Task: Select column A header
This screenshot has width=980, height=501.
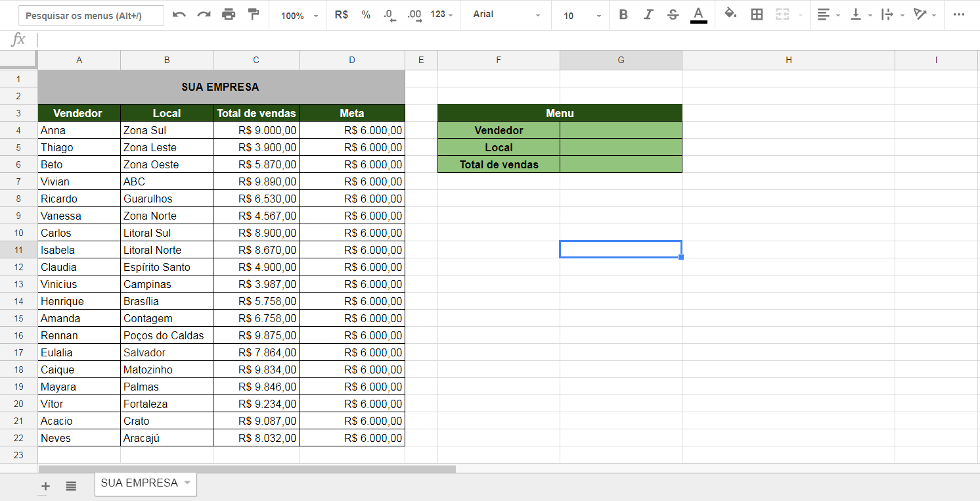Action: coord(79,60)
